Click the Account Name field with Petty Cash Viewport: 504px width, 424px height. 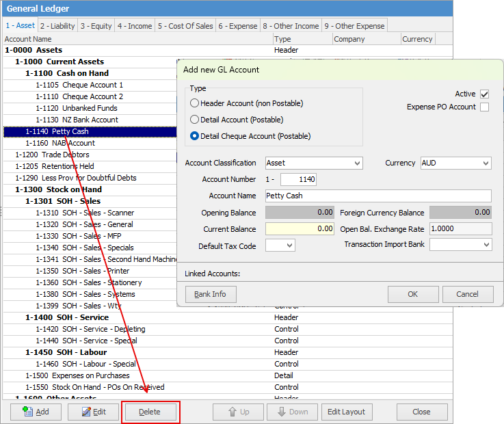pos(378,196)
